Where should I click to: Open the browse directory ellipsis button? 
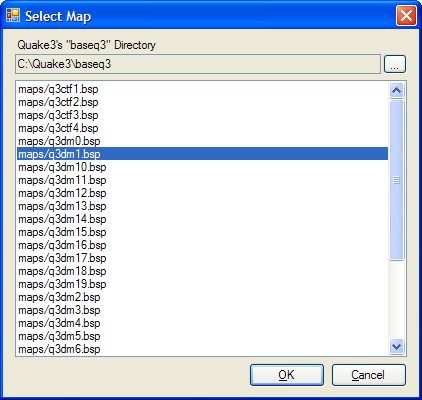(395, 64)
